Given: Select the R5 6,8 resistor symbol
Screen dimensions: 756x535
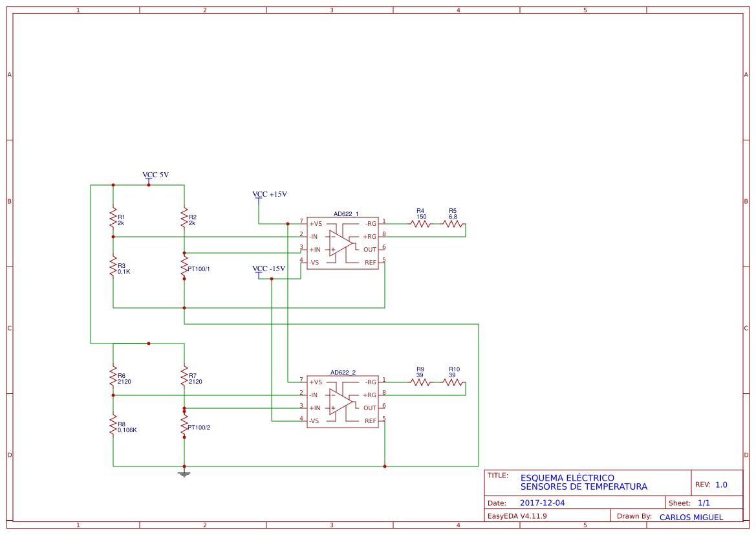Looking at the screenshot, I should [x=453, y=224].
